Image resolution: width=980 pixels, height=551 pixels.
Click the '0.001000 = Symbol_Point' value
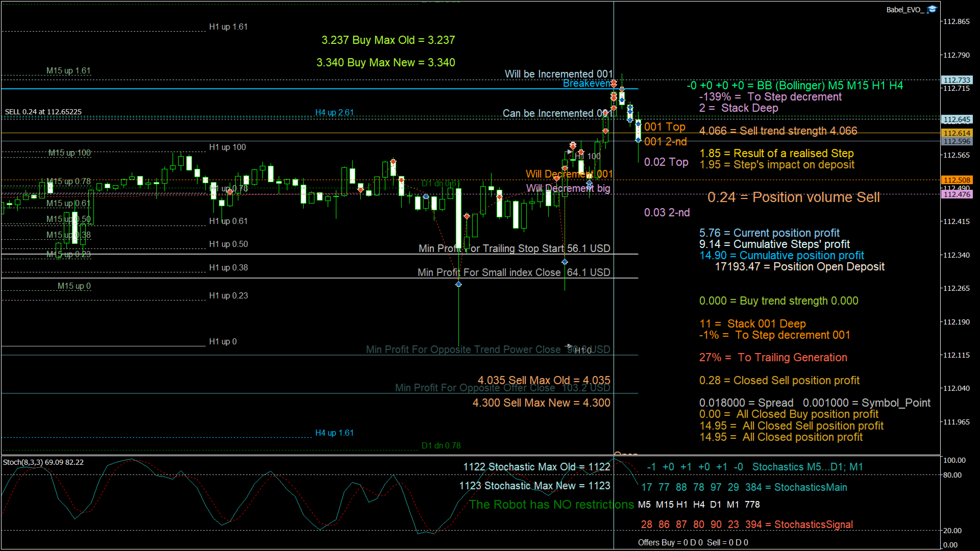[866, 403]
